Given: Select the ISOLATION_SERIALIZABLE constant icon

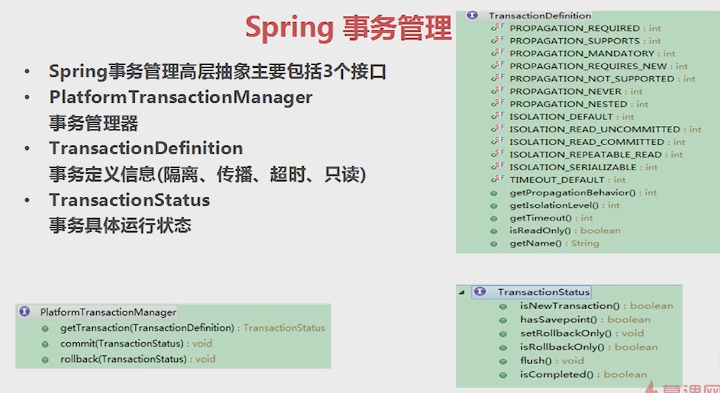Looking at the screenshot, I should click(497, 167).
